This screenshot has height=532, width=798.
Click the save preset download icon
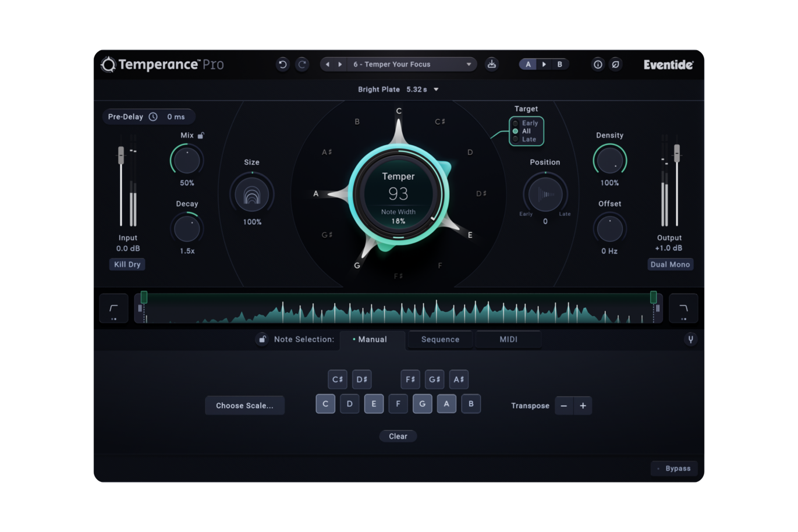pos(492,65)
